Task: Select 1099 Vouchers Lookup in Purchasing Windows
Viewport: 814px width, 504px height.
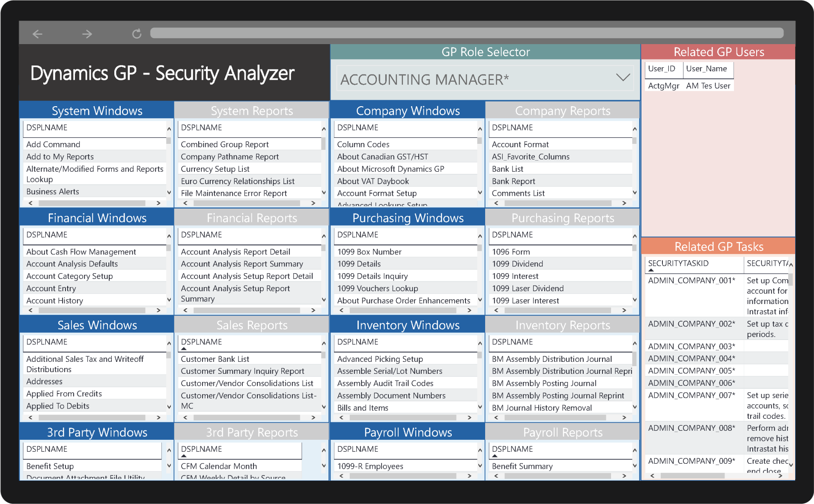Action: click(377, 288)
